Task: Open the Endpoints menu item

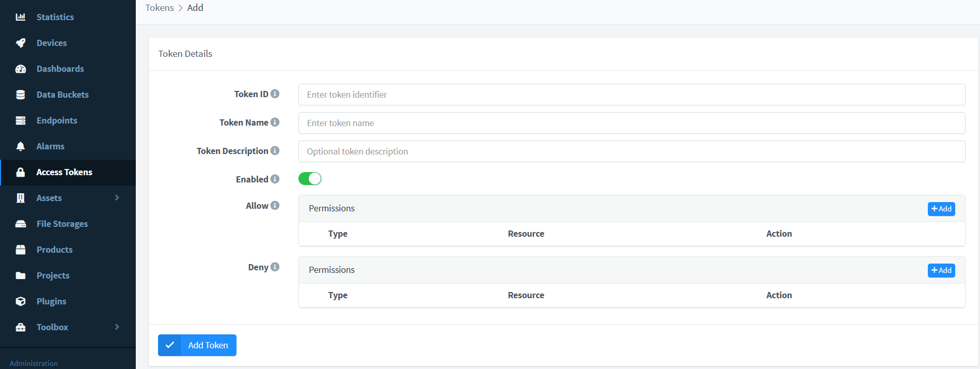Action: (x=57, y=120)
